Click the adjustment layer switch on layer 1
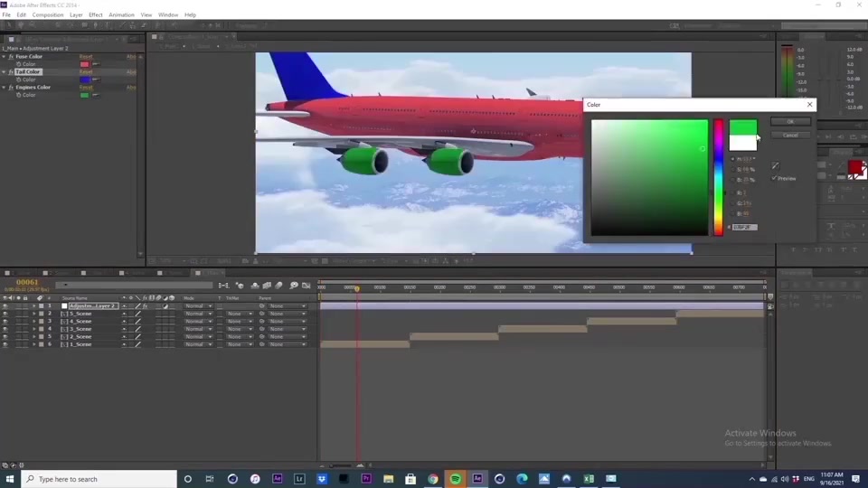The width and height of the screenshot is (868, 488). point(165,306)
